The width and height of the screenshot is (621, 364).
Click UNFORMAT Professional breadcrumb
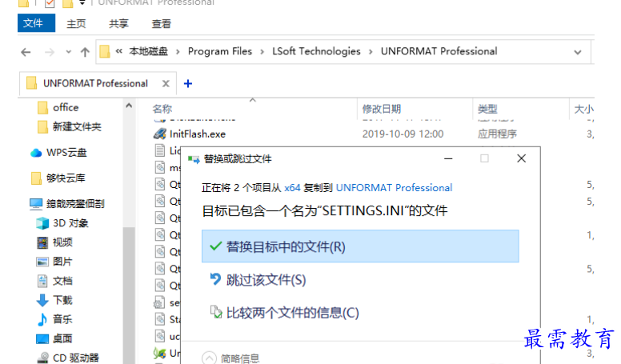[439, 51]
